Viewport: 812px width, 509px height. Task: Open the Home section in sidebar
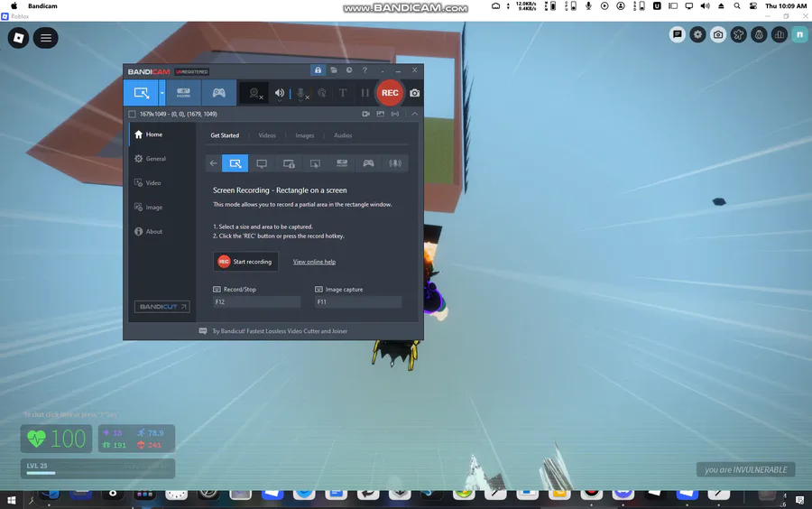(x=161, y=134)
